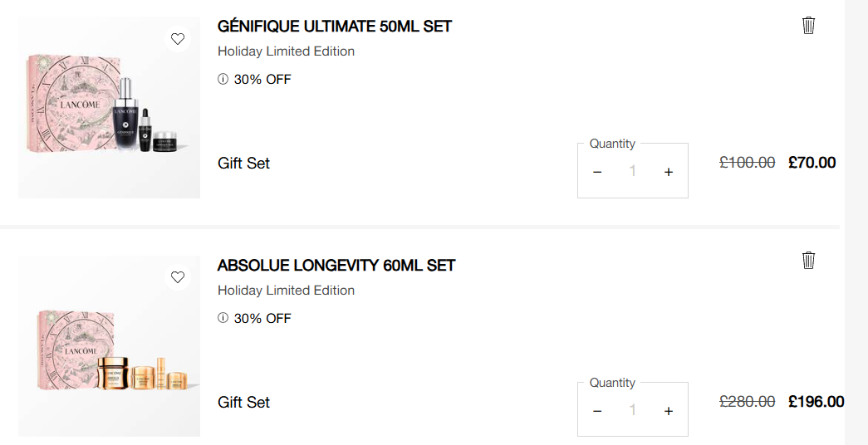Open the Génifique Ultimate set product image
Viewport: 868px width, 445px height.
pos(109,108)
